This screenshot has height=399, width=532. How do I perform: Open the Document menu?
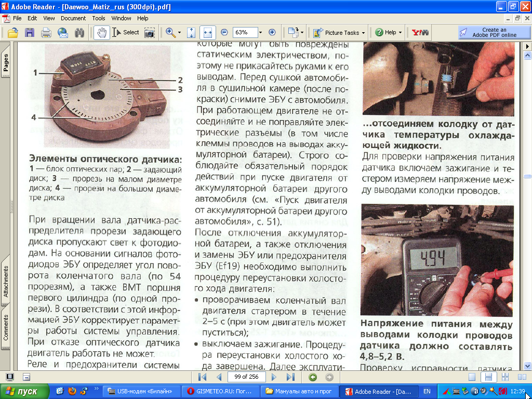(73, 18)
